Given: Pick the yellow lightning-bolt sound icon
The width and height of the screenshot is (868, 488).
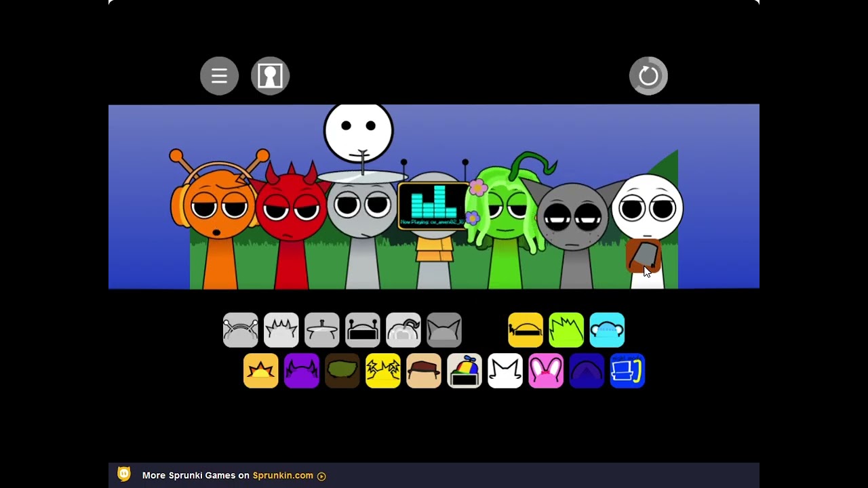Looking at the screenshot, I should 383,371.
